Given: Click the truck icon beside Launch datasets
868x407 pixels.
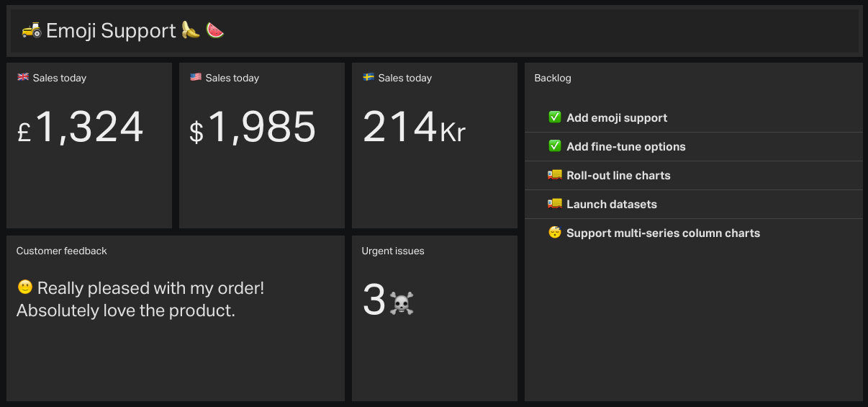Looking at the screenshot, I should (x=555, y=204).
